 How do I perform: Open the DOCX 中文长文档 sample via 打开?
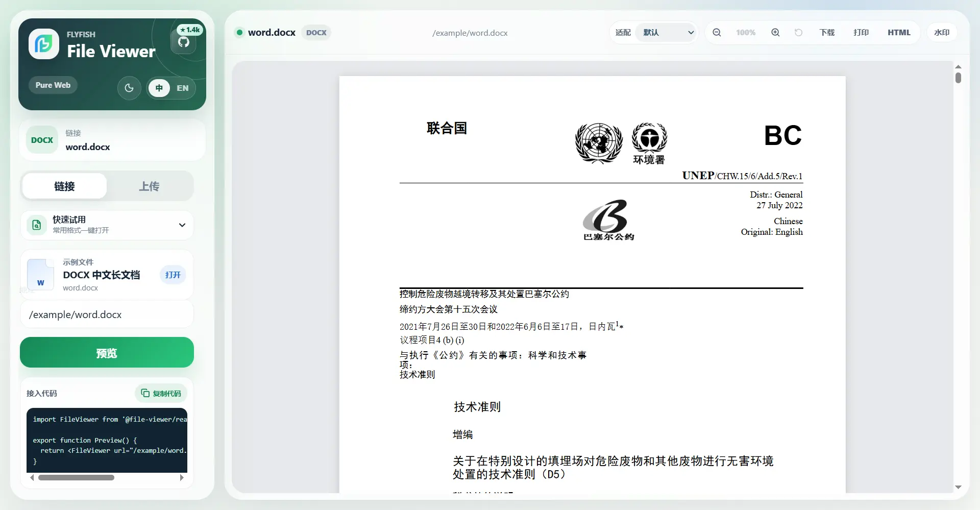tap(173, 275)
